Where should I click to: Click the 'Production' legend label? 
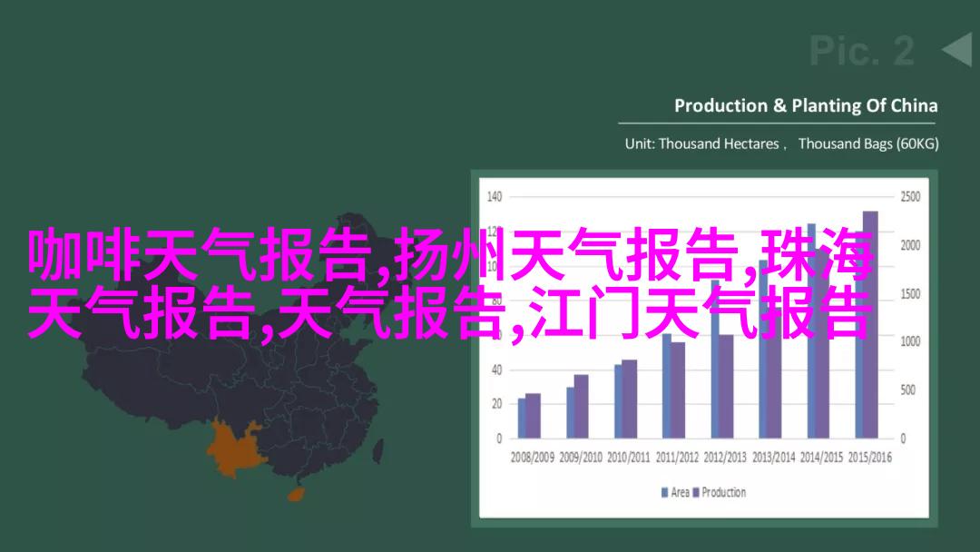tap(724, 493)
